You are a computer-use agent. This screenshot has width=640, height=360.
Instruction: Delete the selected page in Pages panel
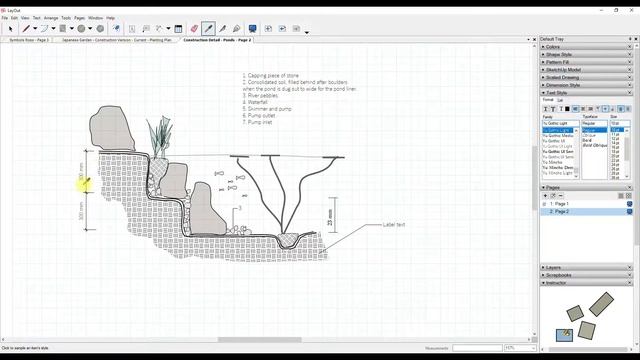pos(560,196)
